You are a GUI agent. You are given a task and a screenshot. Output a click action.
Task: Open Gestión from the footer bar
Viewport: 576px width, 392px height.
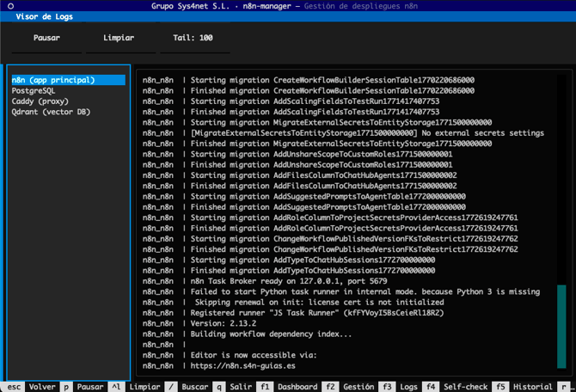(x=358, y=387)
